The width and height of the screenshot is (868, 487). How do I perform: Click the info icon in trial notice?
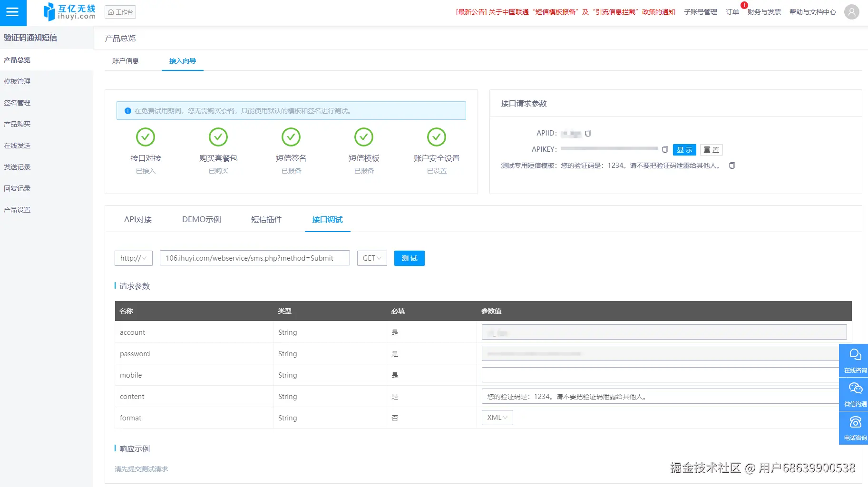tap(128, 111)
